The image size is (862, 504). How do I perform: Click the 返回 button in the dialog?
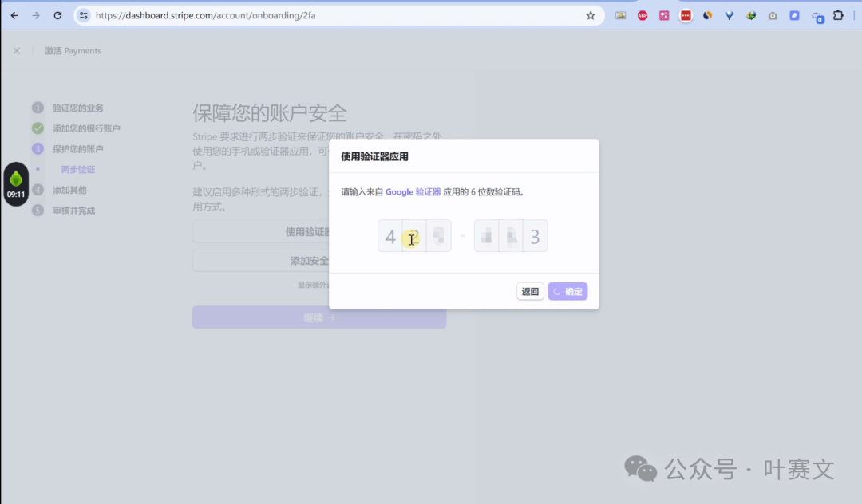[530, 292]
